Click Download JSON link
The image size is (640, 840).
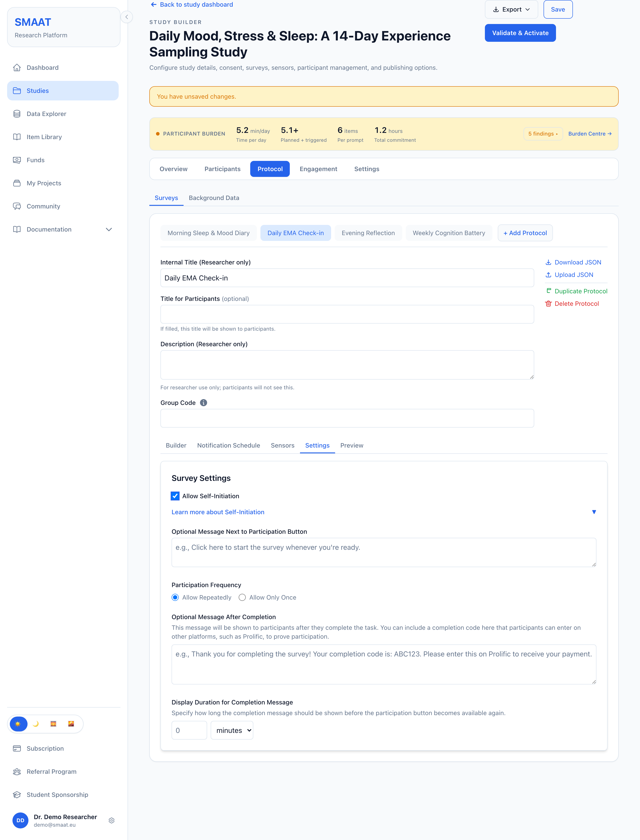coord(573,262)
